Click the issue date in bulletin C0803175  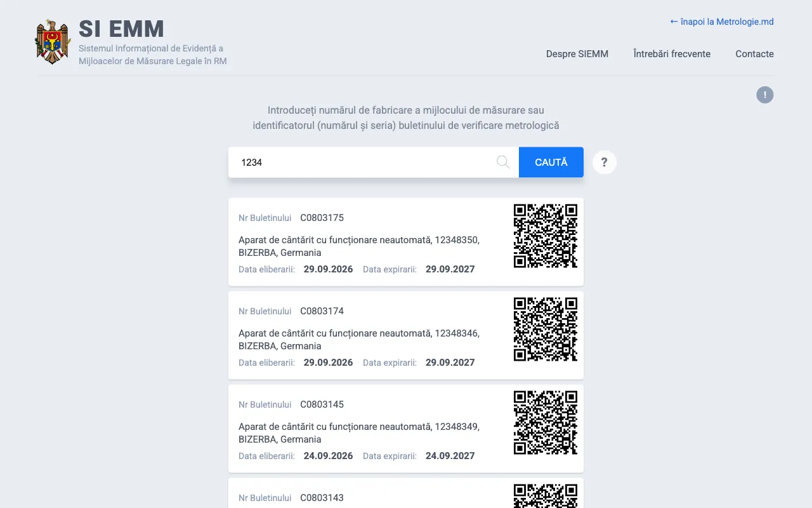(x=328, y=269)
